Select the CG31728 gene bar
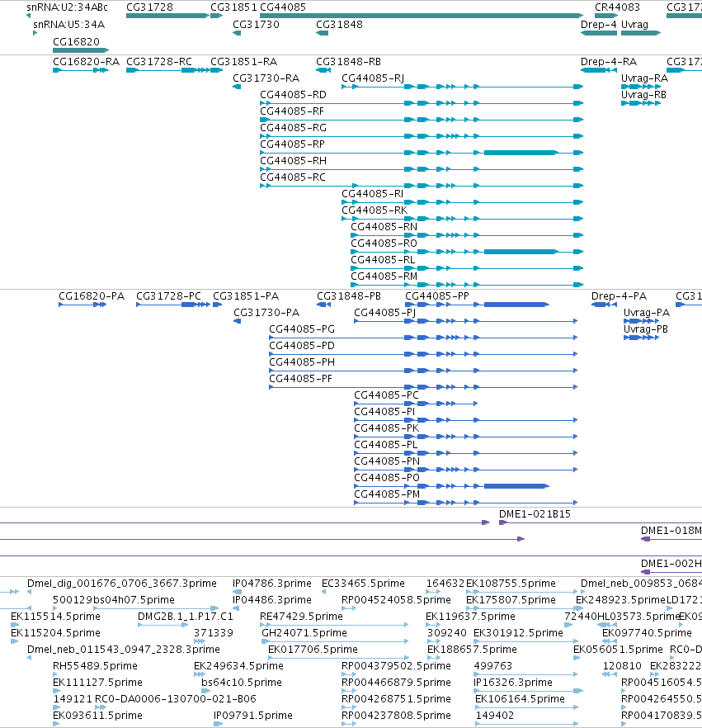This screenshot has width=702, height=728. [167, 16]
